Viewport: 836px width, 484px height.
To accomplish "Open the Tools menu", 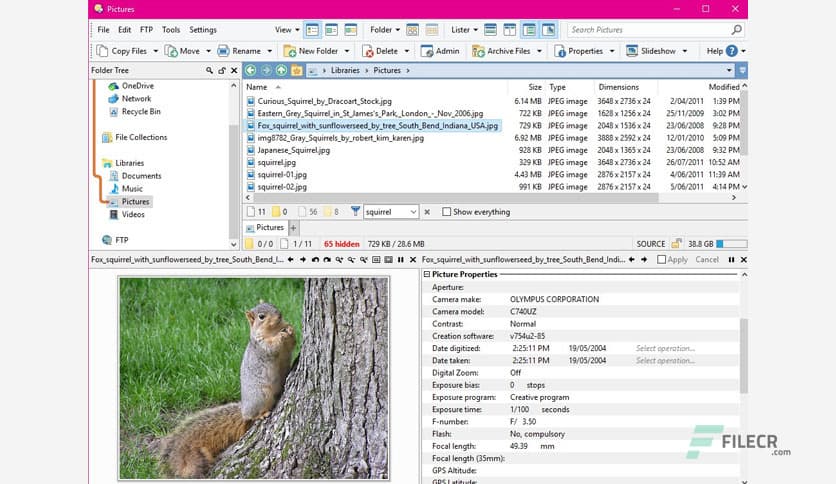I will coord(171,30).
